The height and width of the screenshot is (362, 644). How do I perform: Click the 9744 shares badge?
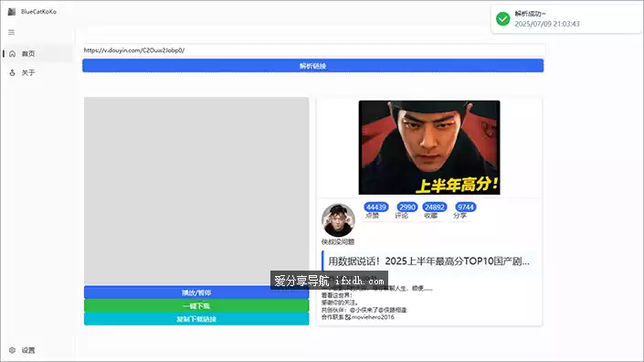(466, 208)
